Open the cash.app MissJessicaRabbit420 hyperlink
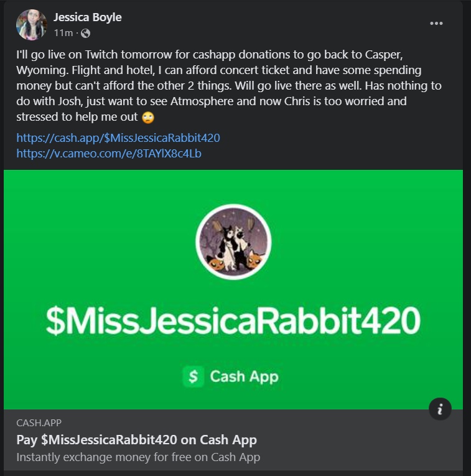This screenshot has height=476, width=471. click(x=118, y=138)
